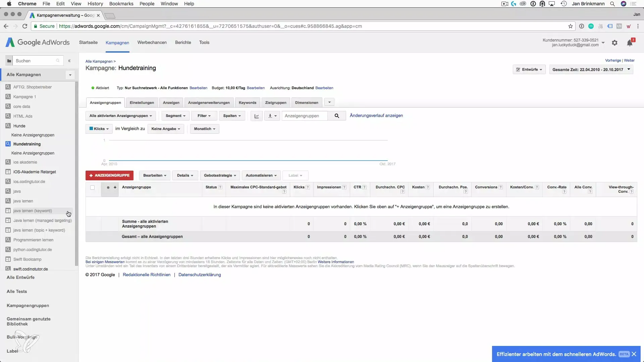Expand the Alle Kampagnen dropdown arrow
This screenshot has width=644, height=362.
(70, 75)
